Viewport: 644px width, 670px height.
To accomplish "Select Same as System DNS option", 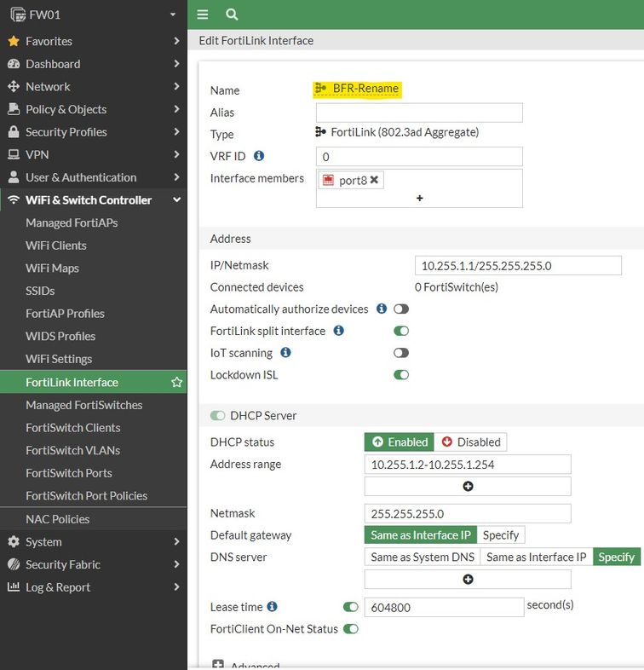I will [423, 557].
